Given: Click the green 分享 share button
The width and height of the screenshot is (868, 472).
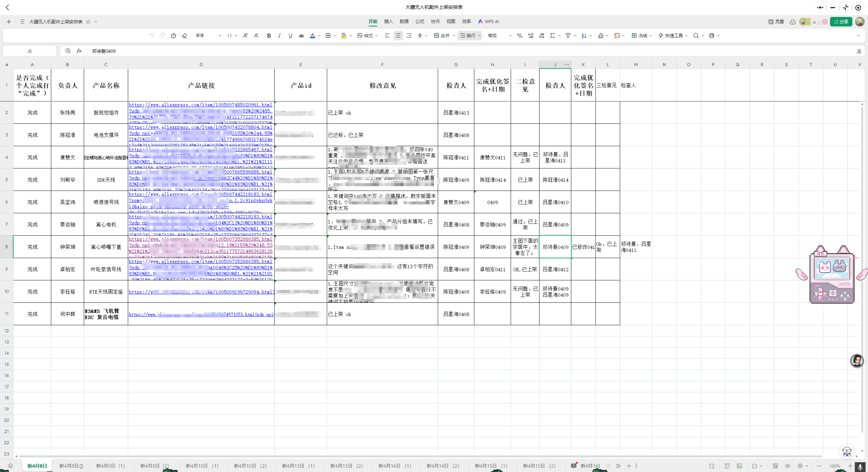Looking at the screenshot, I should coord(841,22).
